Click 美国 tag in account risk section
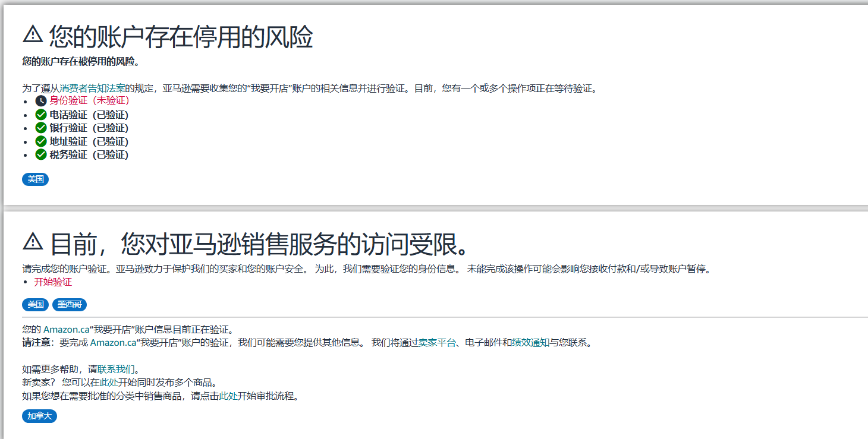This screenshot has width=868, height=439. click(36, 179)
